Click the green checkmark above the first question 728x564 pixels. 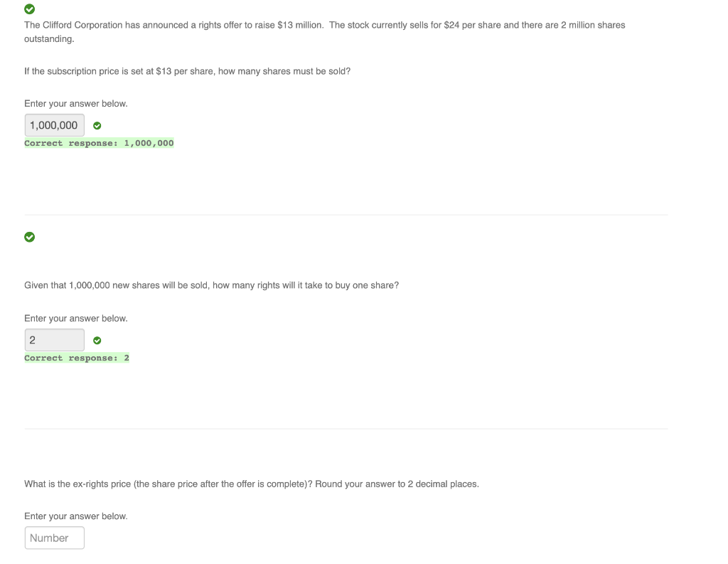tap(29, 9)
